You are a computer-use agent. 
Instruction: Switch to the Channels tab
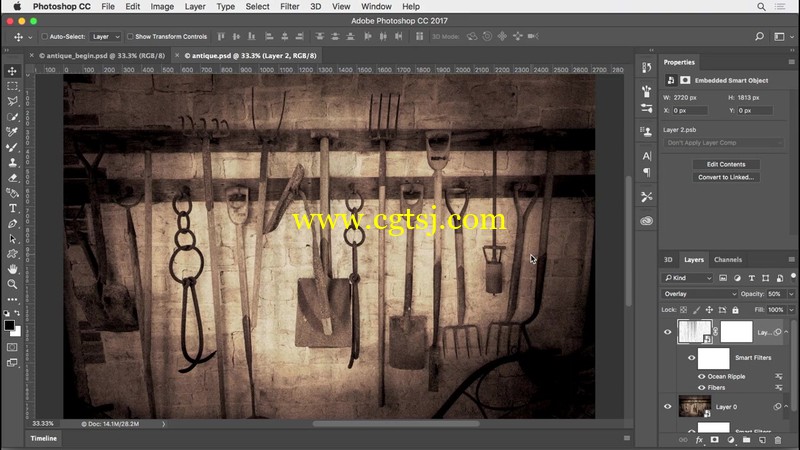pyautogui.click(x=728, y=260)
